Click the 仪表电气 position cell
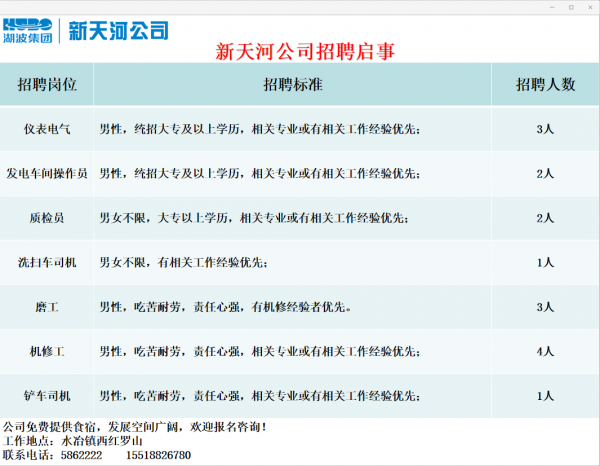The width and height of the screenshot is (600, 466). tap(47, 129)
